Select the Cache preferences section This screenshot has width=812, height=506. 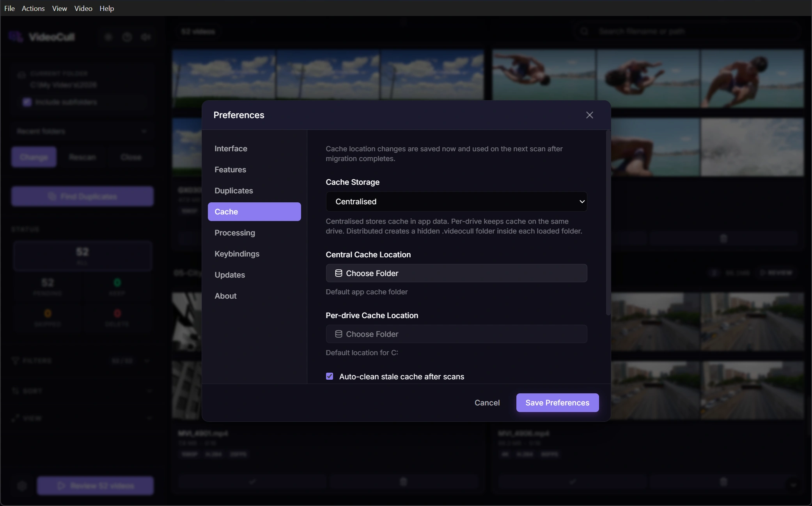[x=254, y=212]
